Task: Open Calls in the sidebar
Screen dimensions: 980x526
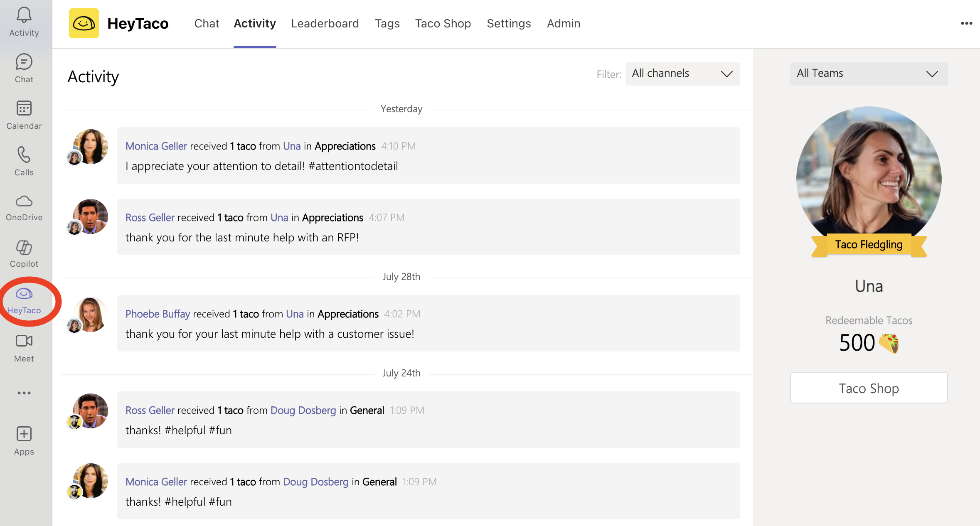Action: pos(24,162)
